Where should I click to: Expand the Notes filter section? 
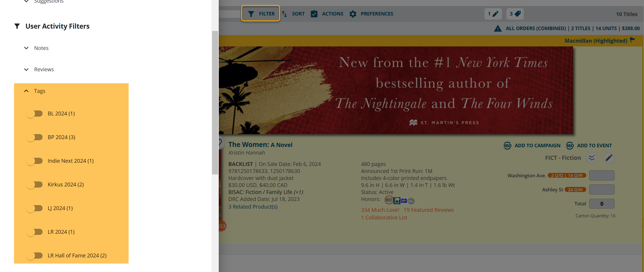coord(26,48)
